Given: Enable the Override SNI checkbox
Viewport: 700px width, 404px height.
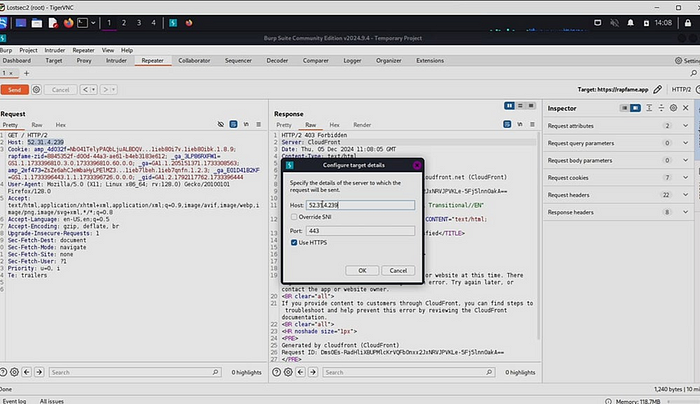Looking at the screenshot, I should 294,217.
